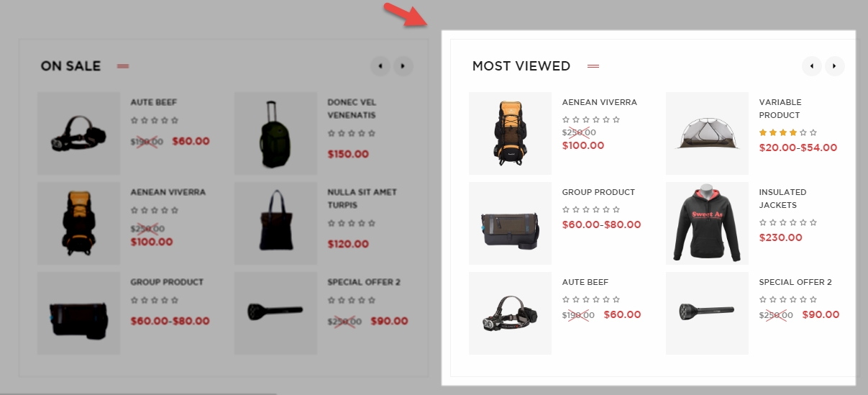Open Donec Vel Venenatis product link
The image size is (868, 395).
pos(352,109)
